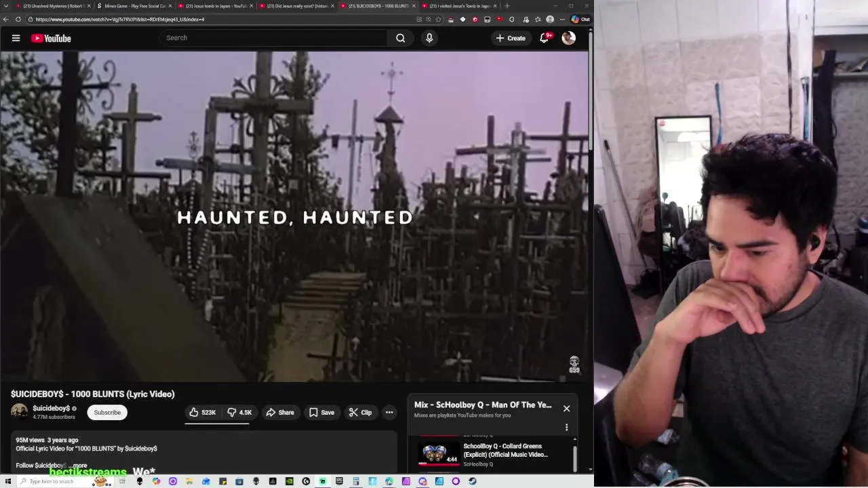Like the video with thumbs up
This screenshot has height=488, width=868.
point(203,412)
